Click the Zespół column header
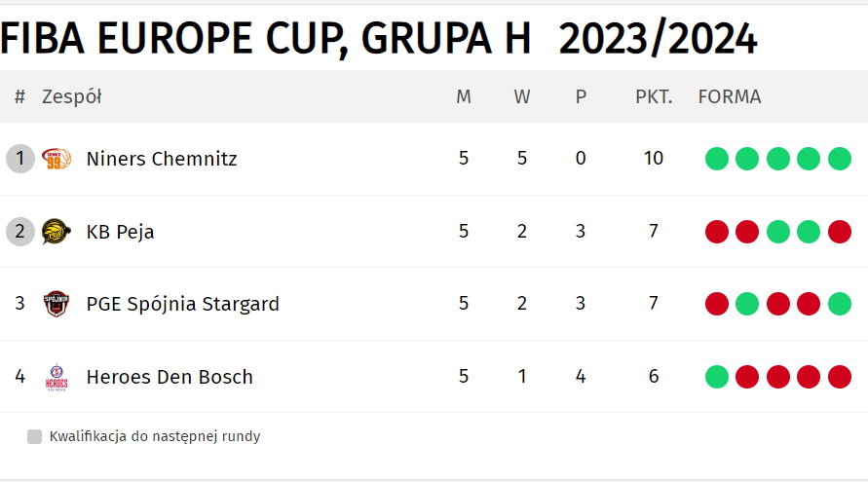This screenshot has width=868, height=482. tap(72, 96)
